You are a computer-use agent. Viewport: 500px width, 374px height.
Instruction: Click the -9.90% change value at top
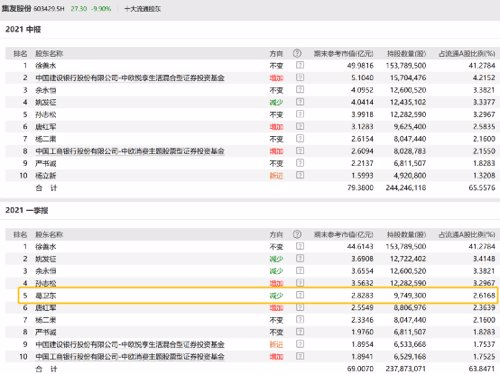[x=101, y=9]
